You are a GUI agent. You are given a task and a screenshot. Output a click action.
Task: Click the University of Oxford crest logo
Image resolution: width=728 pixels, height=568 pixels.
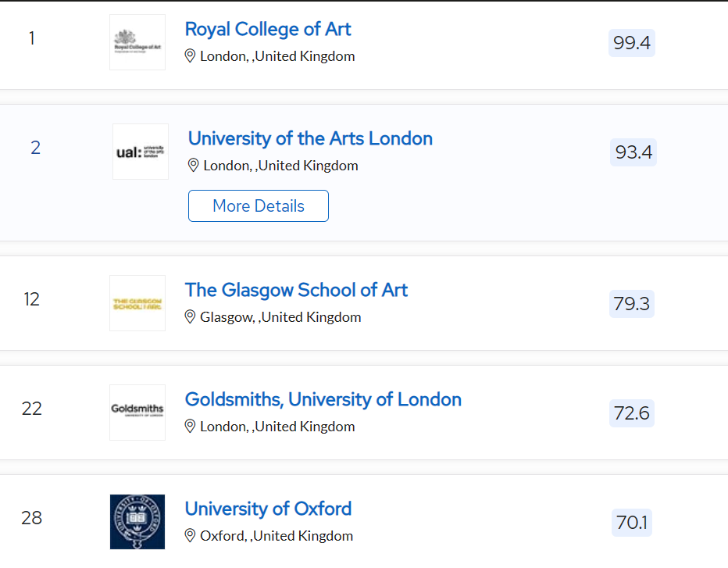[x=137, y=522]
